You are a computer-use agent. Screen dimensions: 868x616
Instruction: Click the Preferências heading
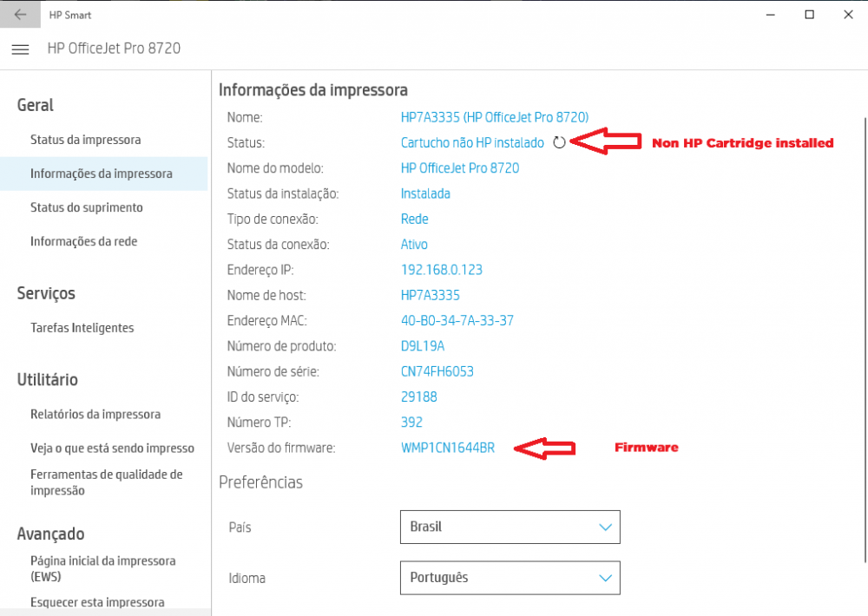260,482
